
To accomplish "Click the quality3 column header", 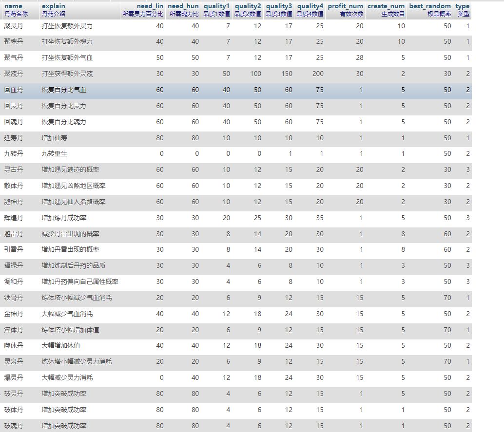I will click(x=279, y=6).
